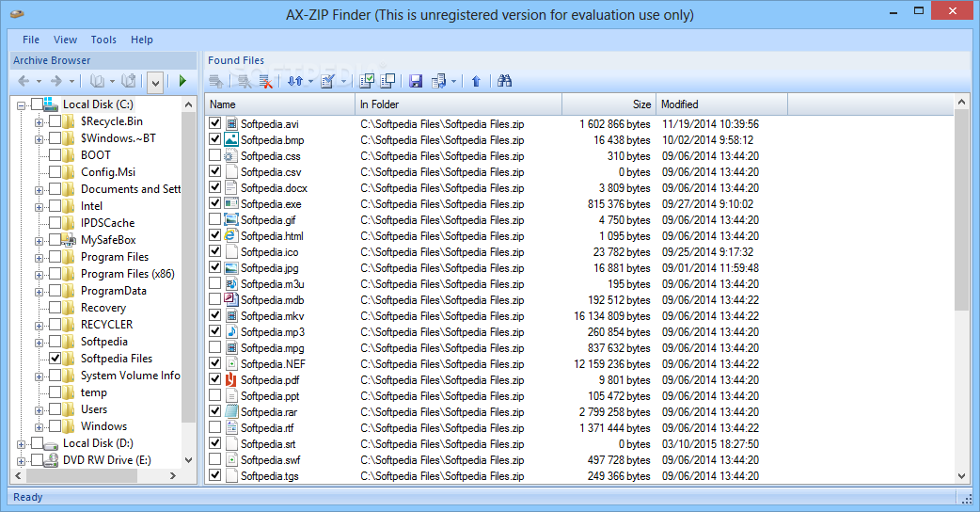Uncheck the Softpedia.avi checkbox
This screenshot has width=980, height=512.
pos(215,123)
